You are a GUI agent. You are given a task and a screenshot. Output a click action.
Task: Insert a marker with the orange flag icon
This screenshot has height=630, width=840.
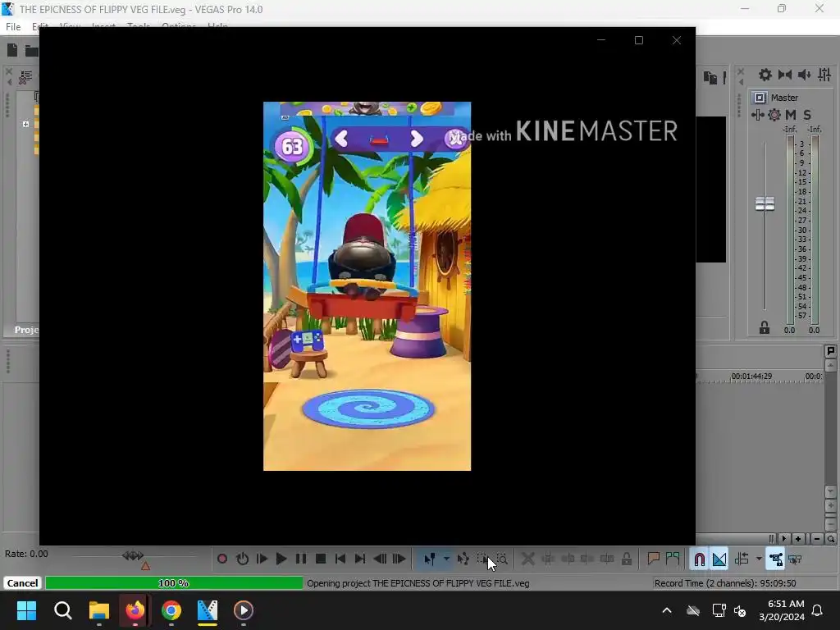pyautogui.click(x=653, y=559)
